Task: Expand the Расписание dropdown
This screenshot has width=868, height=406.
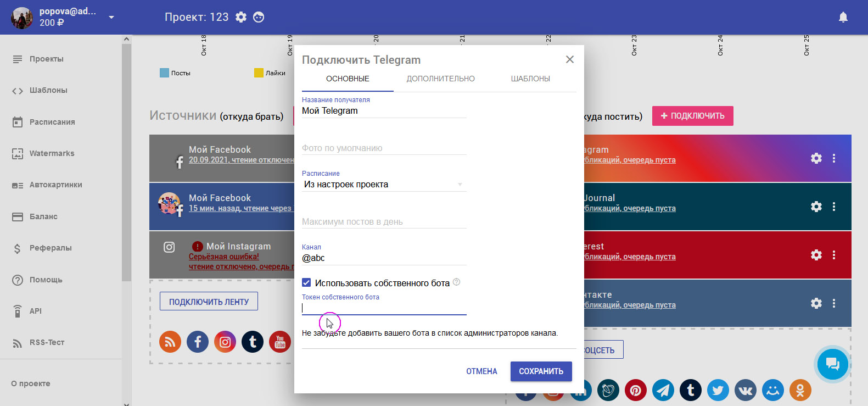Action: tap(384, 185)
